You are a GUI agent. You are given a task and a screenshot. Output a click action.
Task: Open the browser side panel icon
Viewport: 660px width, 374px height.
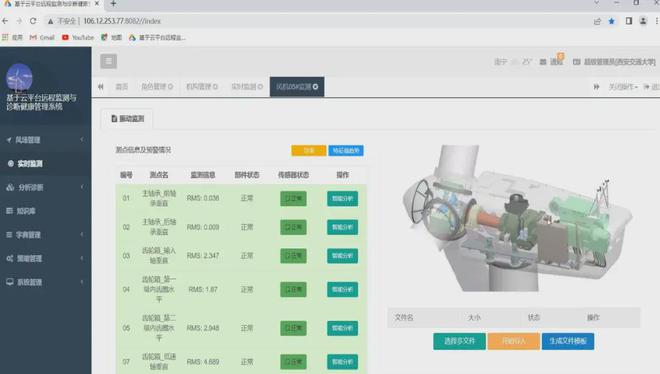[629, 21]
